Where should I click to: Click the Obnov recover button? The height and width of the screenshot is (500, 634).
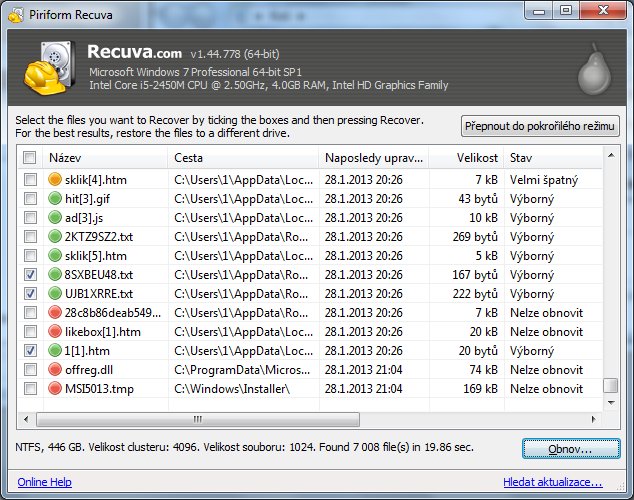571,448
